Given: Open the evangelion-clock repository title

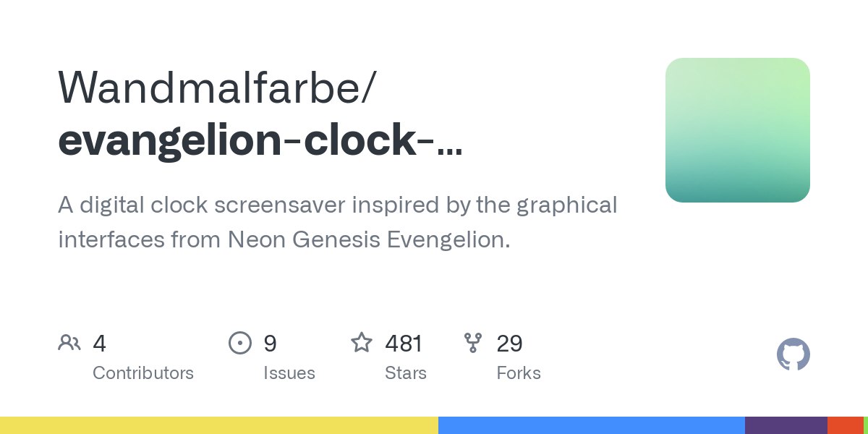Looking at the screenshot, I should pos(260,141).
